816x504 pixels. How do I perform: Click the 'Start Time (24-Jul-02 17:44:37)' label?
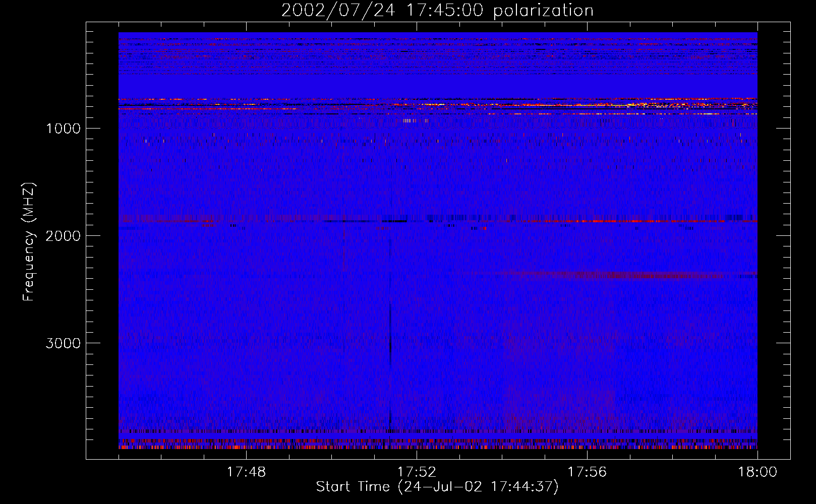(437, 487)
